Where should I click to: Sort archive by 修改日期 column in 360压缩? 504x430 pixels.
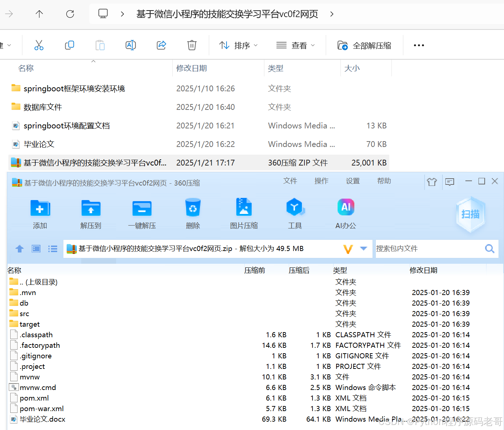tap(424, 270)
